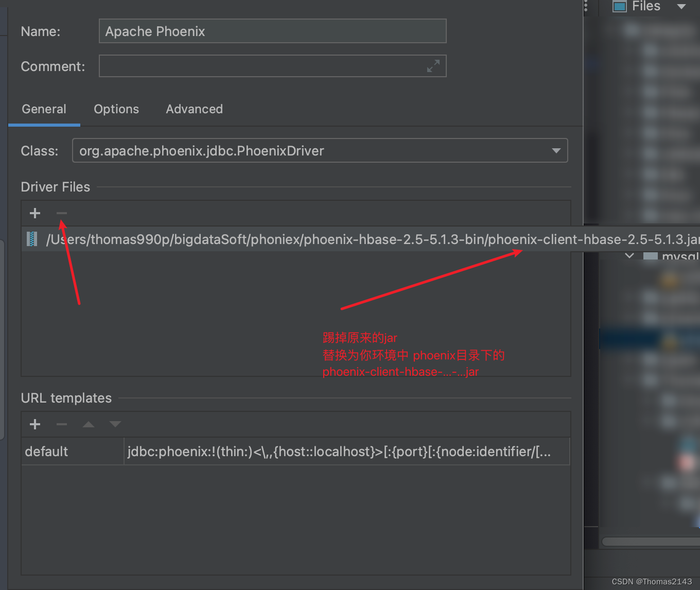
Task: Remove a URL template with the minus icon
Action: pos(61,424)
